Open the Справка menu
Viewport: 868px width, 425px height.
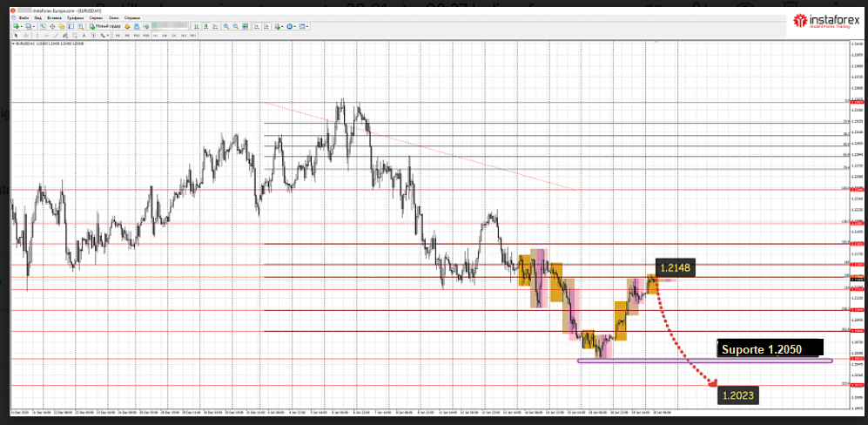click(x=132, y=18)
